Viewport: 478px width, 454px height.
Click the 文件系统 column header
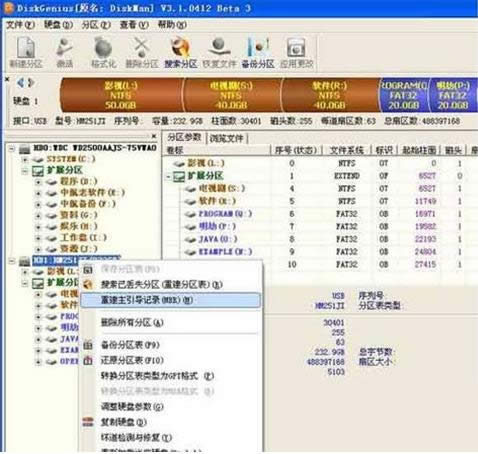(347, 150)
